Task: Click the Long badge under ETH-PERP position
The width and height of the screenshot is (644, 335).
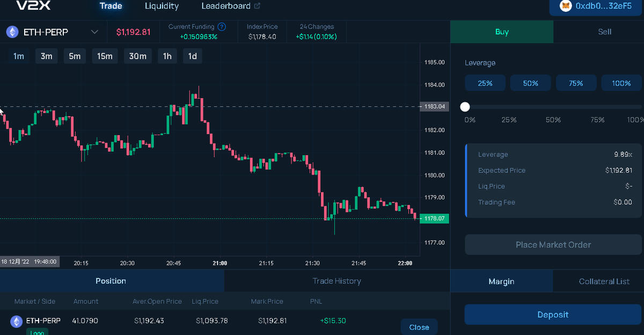Action: tap(37, 332)
